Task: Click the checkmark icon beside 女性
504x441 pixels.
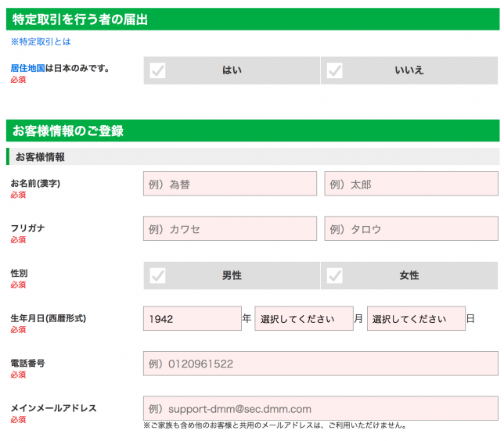Action: point(335,275)
